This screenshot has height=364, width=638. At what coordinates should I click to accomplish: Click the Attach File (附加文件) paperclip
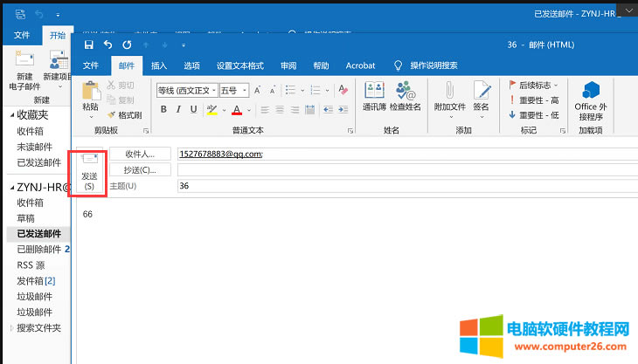click(450, 95)
